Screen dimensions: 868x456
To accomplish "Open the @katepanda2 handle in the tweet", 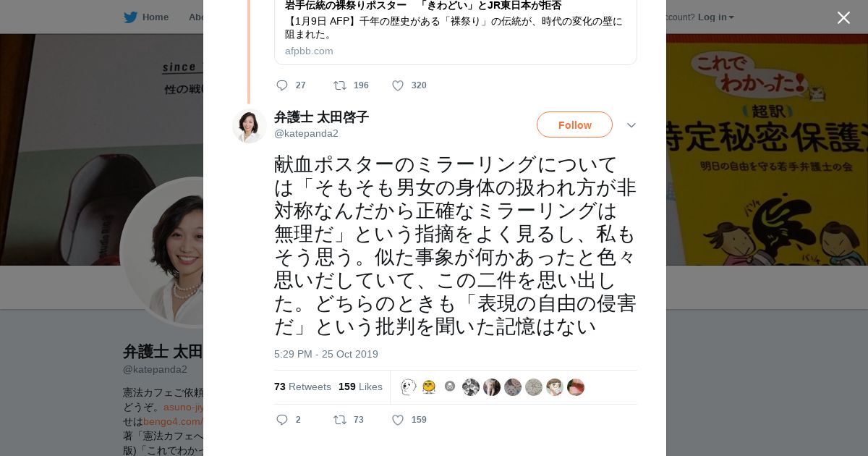I will (x=306, y=134).
